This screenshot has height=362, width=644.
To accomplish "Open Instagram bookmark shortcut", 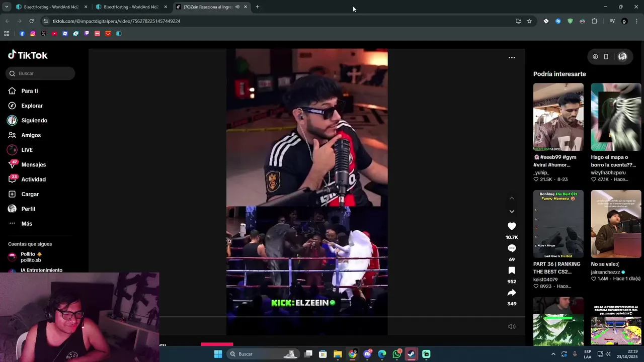I will click(x=33, y=34).
